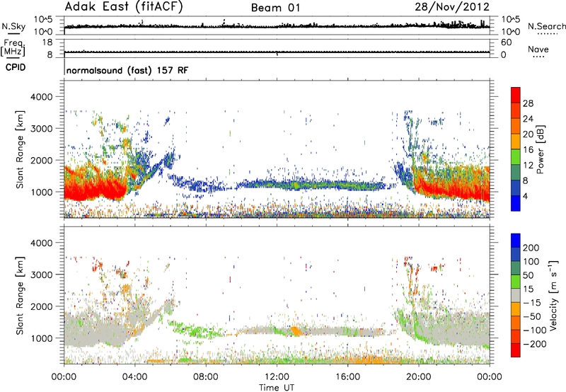The width and height of the screenshot is (566, 392).
Task: Click the 'CPID' label
Action: 16,67
